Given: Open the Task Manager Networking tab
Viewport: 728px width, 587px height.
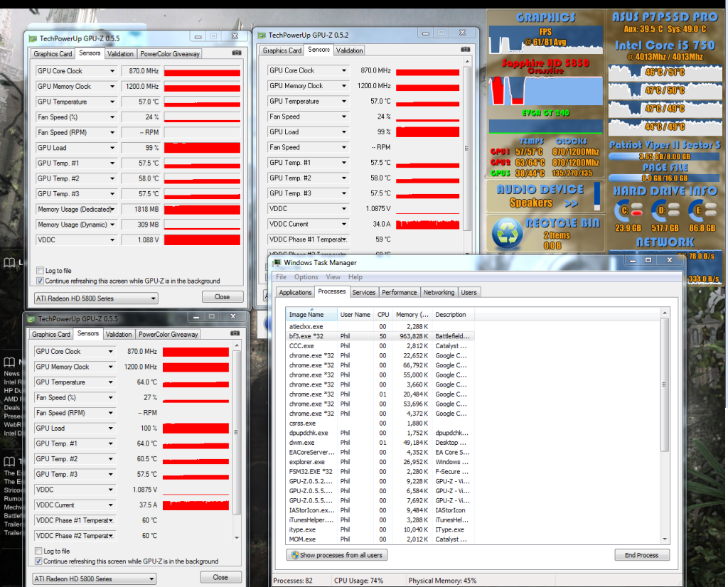Looking at the screenshot, I should click(439, 292).
